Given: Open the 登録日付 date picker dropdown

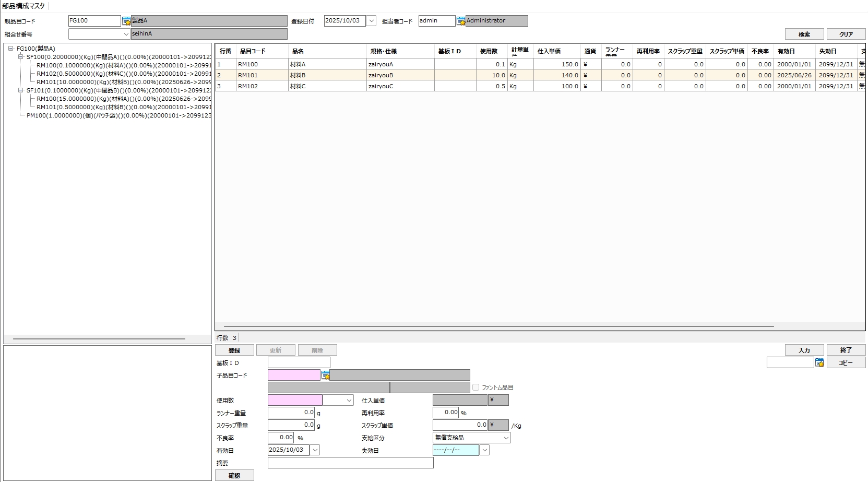Looking at the screenshot, I should pyautogui.click(x=371, y=21).
